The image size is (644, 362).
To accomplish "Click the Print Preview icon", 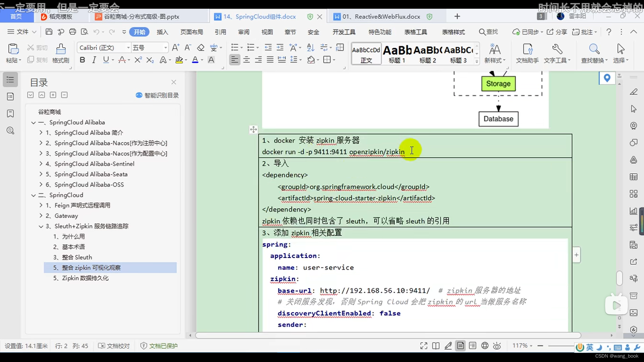I will point(85,32).
